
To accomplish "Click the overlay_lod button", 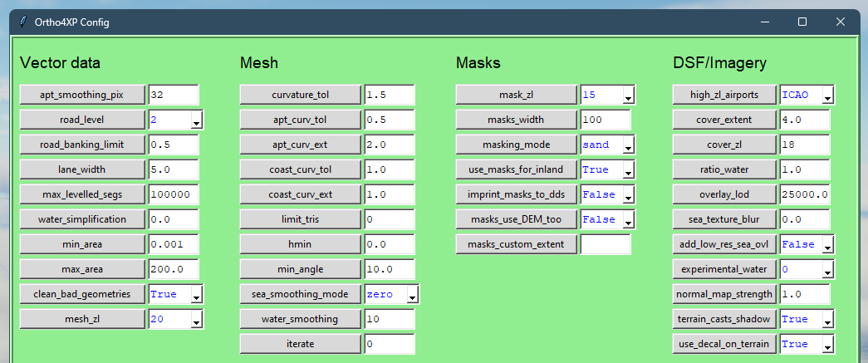I will [x=724, y=194].
